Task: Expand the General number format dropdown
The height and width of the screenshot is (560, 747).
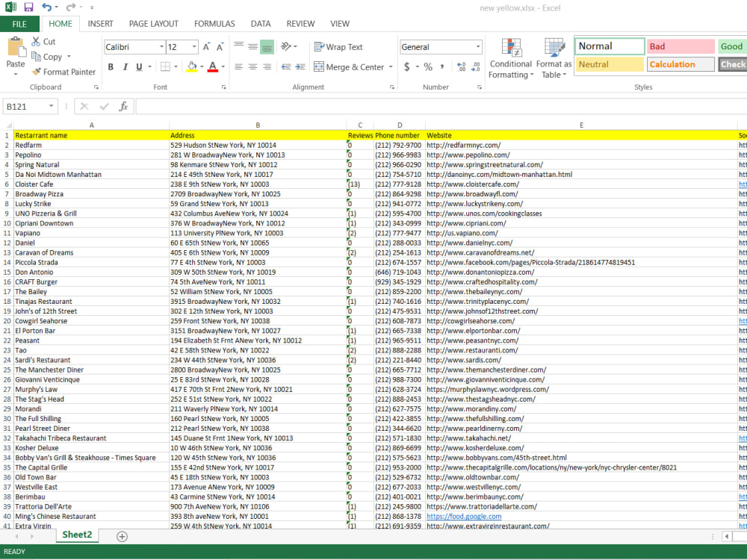Action: point(478,46)
